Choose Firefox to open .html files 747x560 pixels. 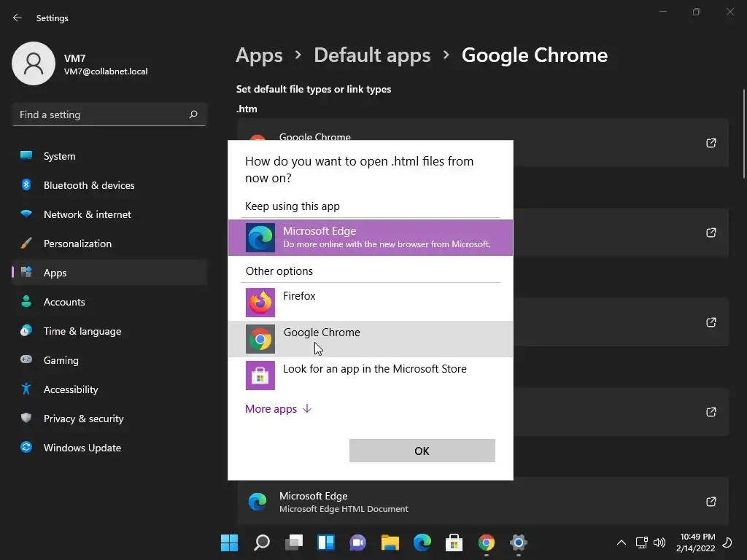click(370, 303)
